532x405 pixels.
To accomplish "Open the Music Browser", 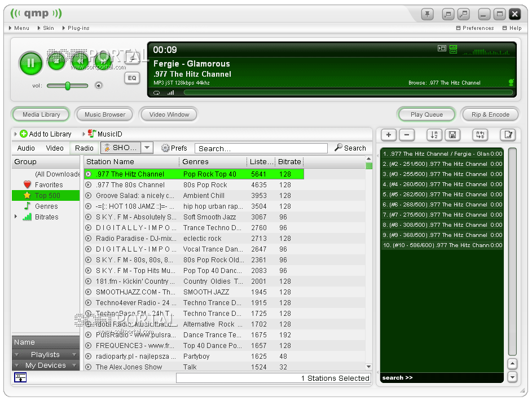I will pyautogui.click(x=105, y=115).
